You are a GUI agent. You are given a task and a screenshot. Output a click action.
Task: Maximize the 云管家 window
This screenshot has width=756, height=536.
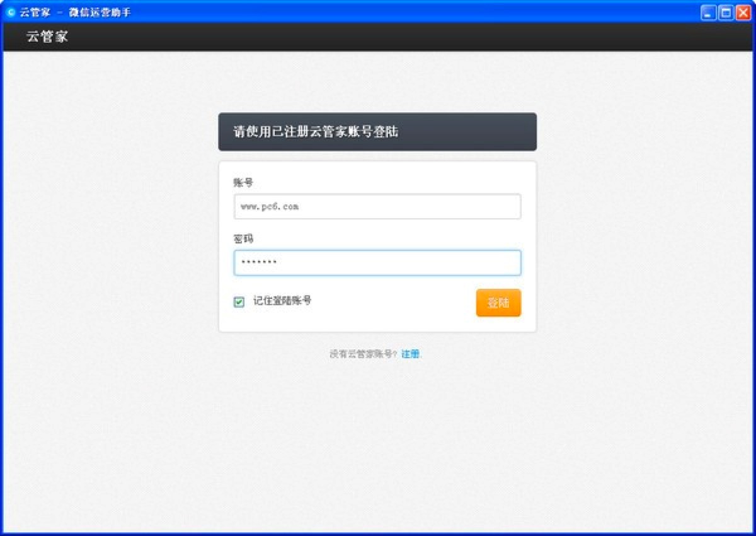click(726, 12)
